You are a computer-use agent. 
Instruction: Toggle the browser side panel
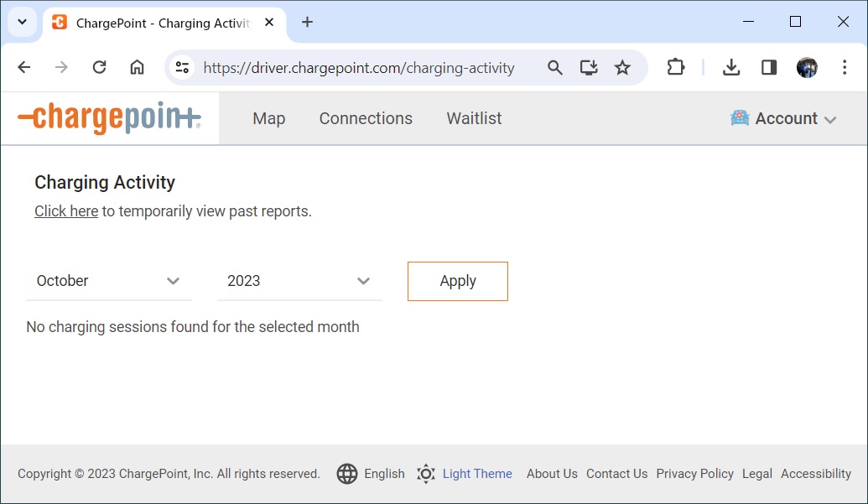point(769,68)
